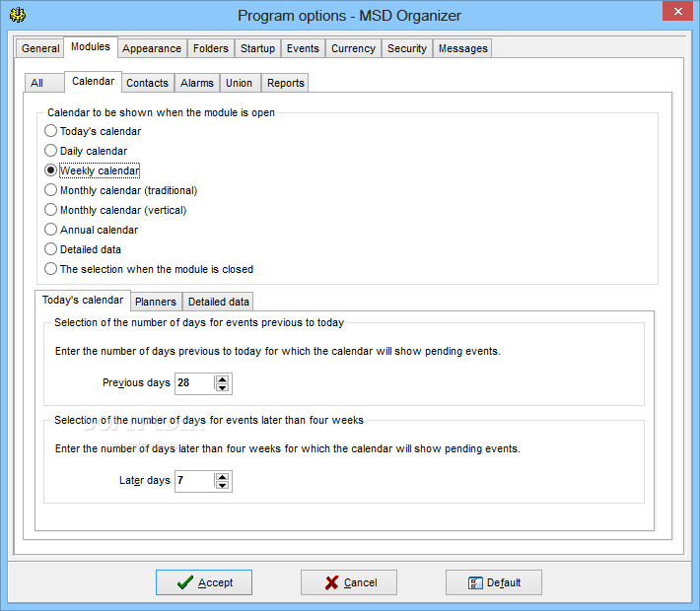700x611 pixels.
Task: Switch to the Planners tab
Action: 156,302
